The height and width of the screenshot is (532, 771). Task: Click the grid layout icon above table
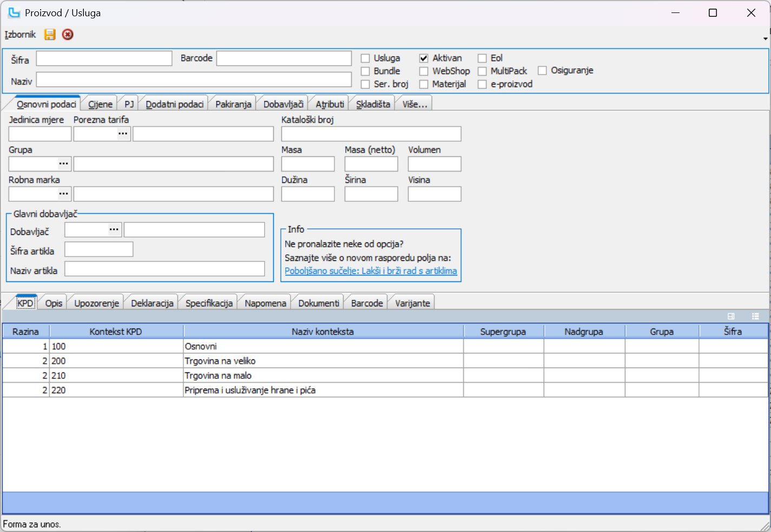coord(731,316)
